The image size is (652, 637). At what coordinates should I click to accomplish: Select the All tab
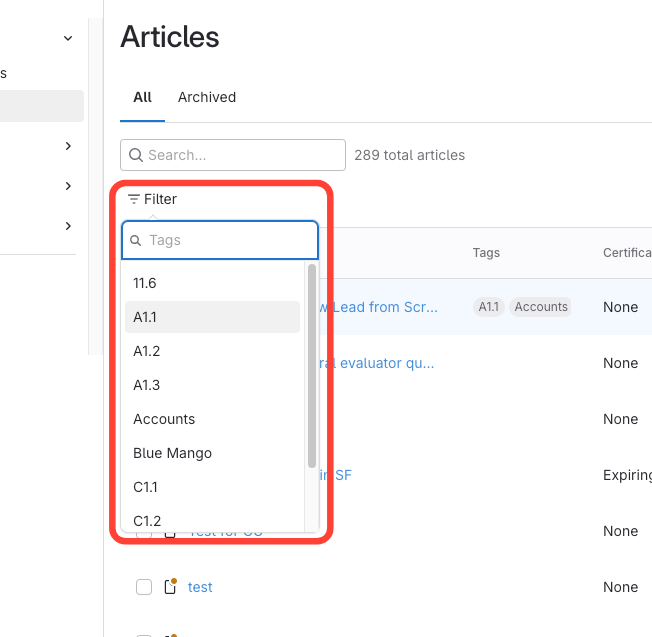pyautogui.click(x=142, y=97)
